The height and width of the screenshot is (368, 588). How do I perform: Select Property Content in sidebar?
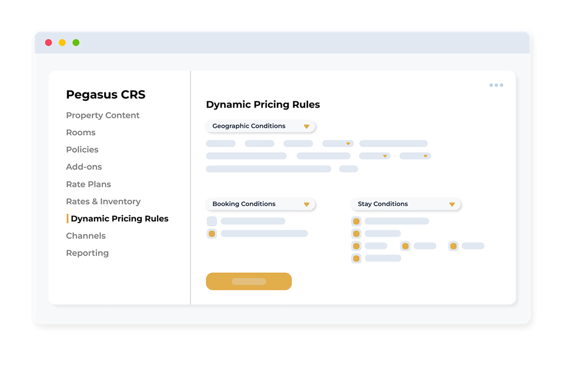pos(103,115)
